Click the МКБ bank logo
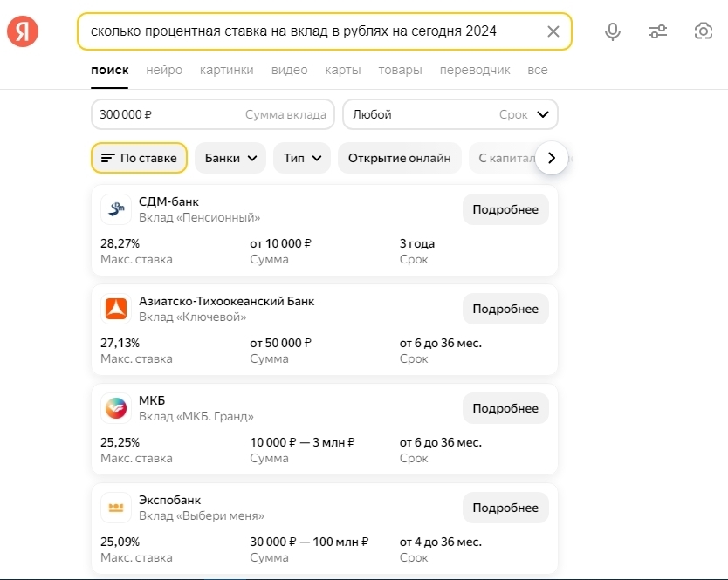Screen dimensions: 728x580 (116, 408)
